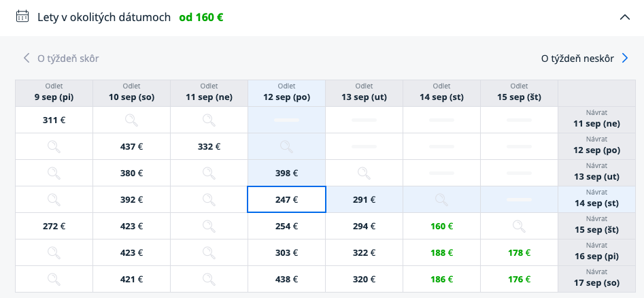Search price for 14 sep departure, 14 sep return

tap(441, 199)
